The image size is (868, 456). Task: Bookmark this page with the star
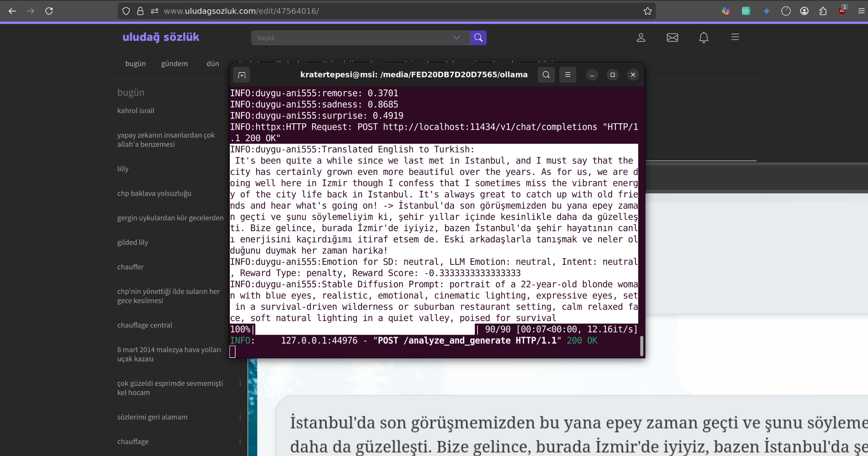[647, 11]
